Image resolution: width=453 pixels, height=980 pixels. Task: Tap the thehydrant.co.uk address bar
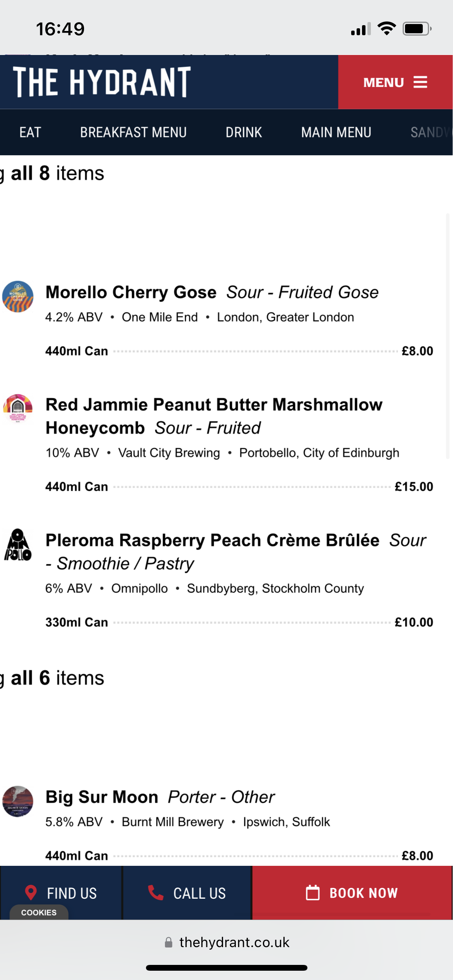click(234, 942)
